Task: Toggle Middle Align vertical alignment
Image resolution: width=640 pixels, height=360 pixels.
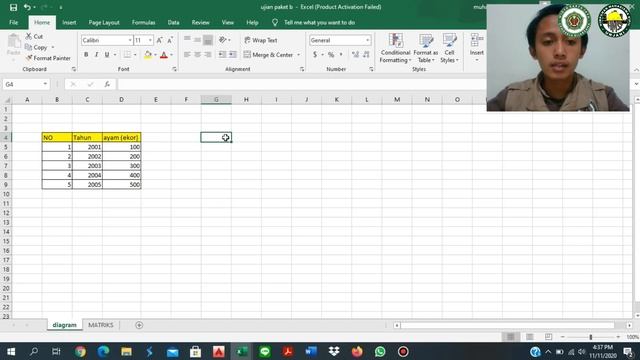Action: (x=197, y=40)
